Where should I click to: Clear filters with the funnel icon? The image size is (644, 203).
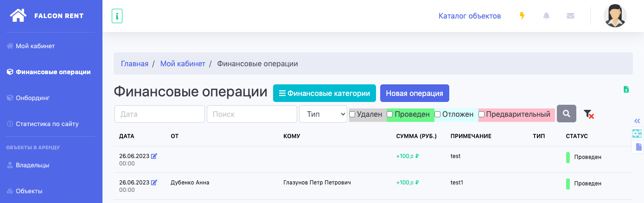pyautogui.click(x=588, y=114)
